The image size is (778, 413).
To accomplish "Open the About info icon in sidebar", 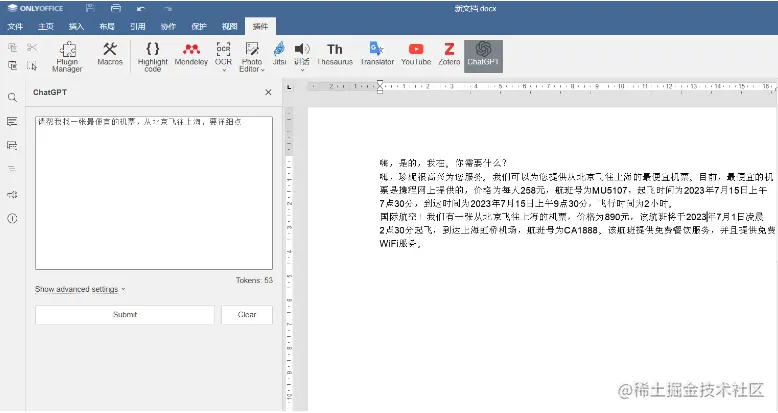I will tap(12, 218).
